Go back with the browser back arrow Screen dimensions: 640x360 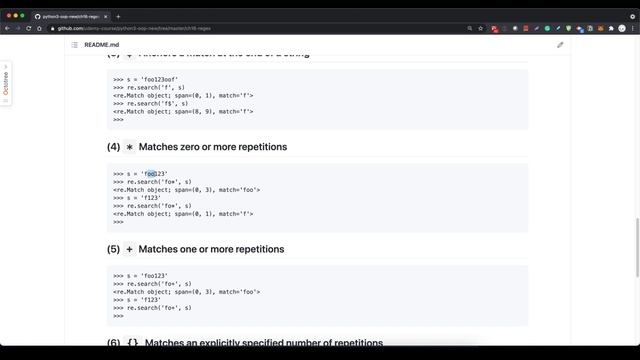click(7, 29)
